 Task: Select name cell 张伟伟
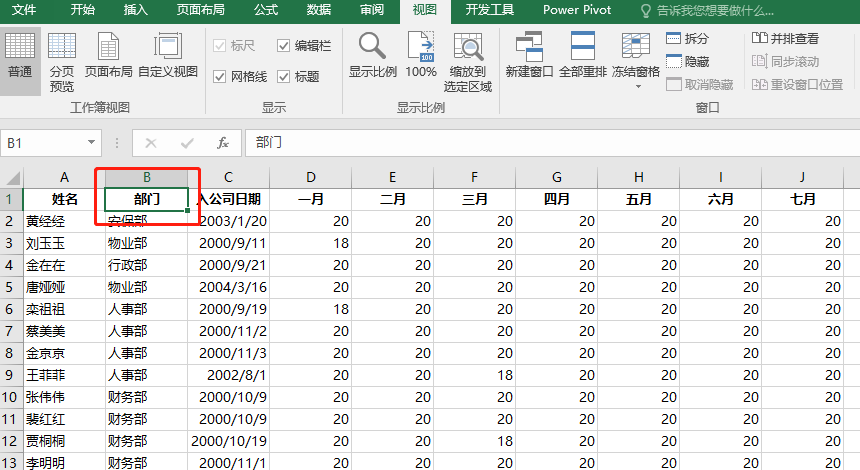tap(64, 397)
